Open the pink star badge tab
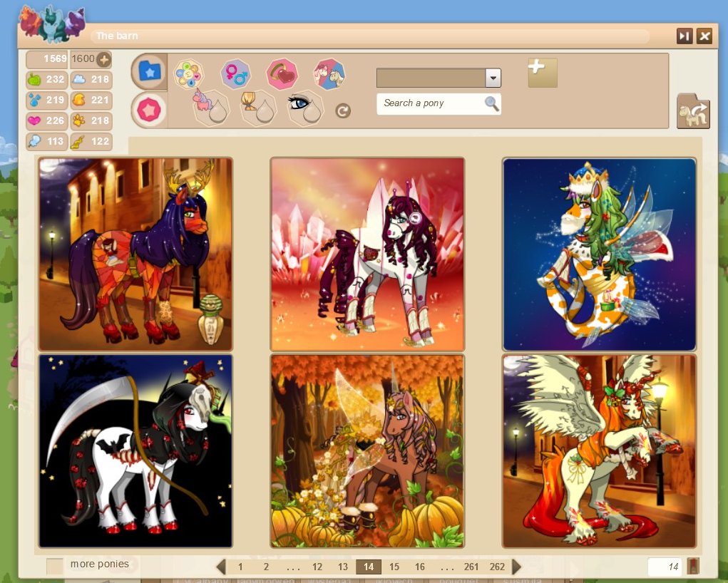 click(x=149, y=110)
